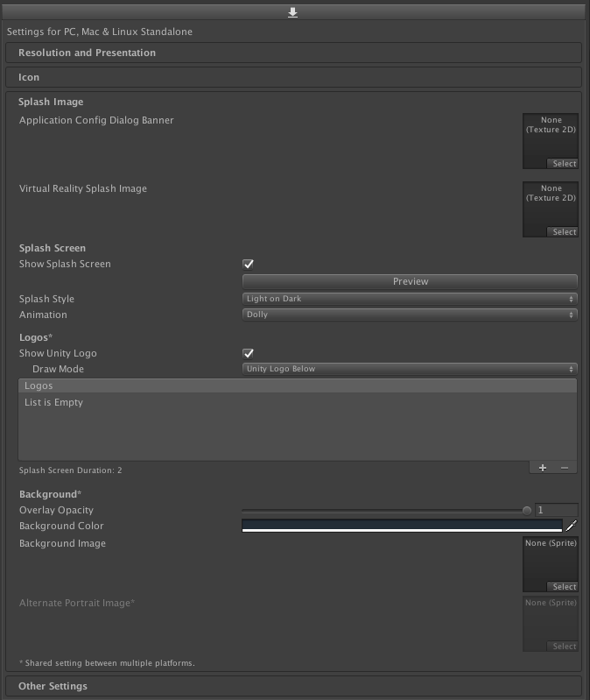Click the Overlay Opacity slider handle

coord(527,510)
